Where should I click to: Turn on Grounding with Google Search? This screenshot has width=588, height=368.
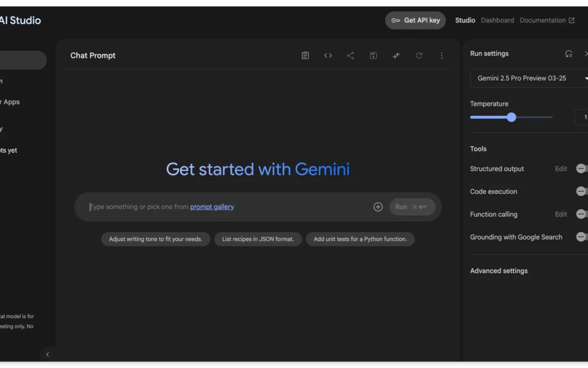pos(582,237)
